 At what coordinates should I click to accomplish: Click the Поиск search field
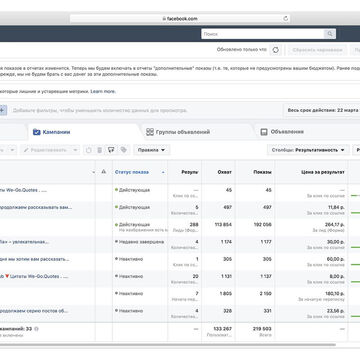click(x=263, y=34)
